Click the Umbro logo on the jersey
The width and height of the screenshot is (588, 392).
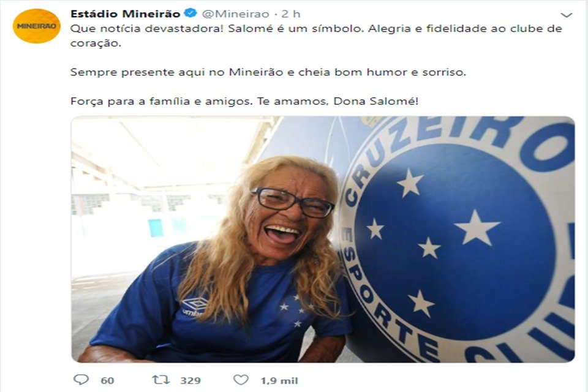195,306
